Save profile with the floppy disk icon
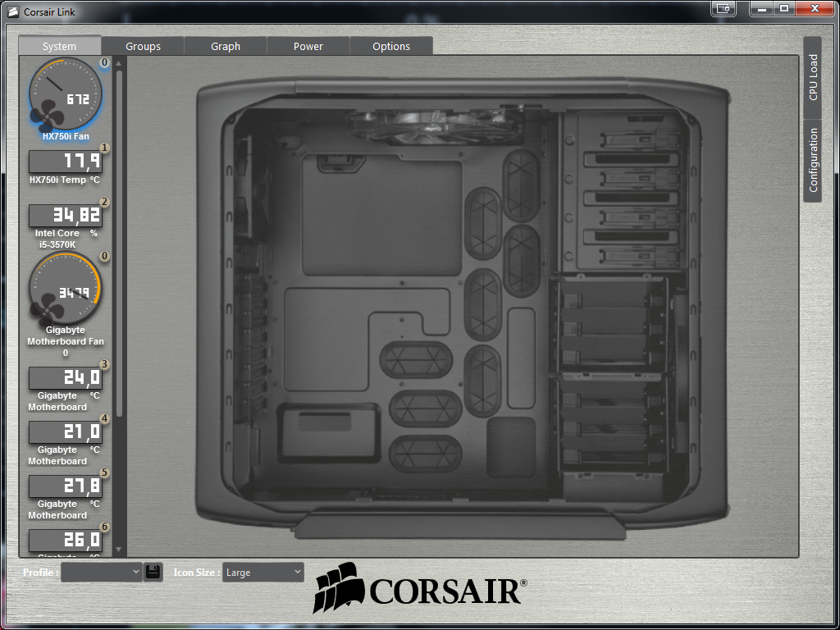The width and height of the screenshot is (840, 630). click(x=153, y=572)
